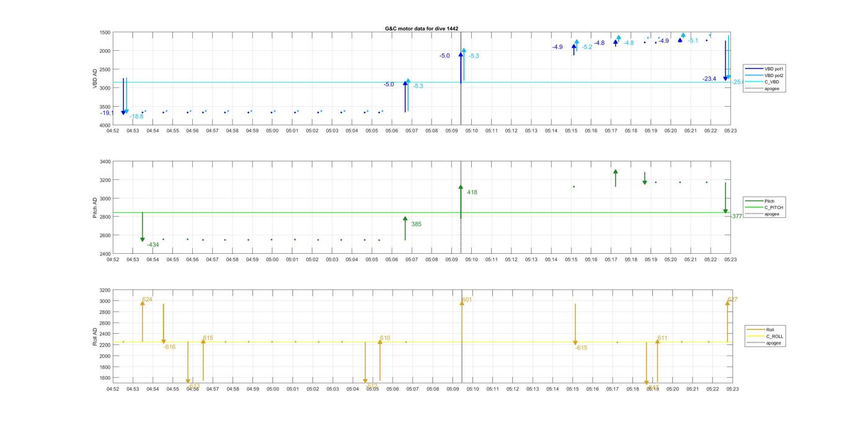Click the dotted apogee line in the VBD plot

(x=461, y=78)
